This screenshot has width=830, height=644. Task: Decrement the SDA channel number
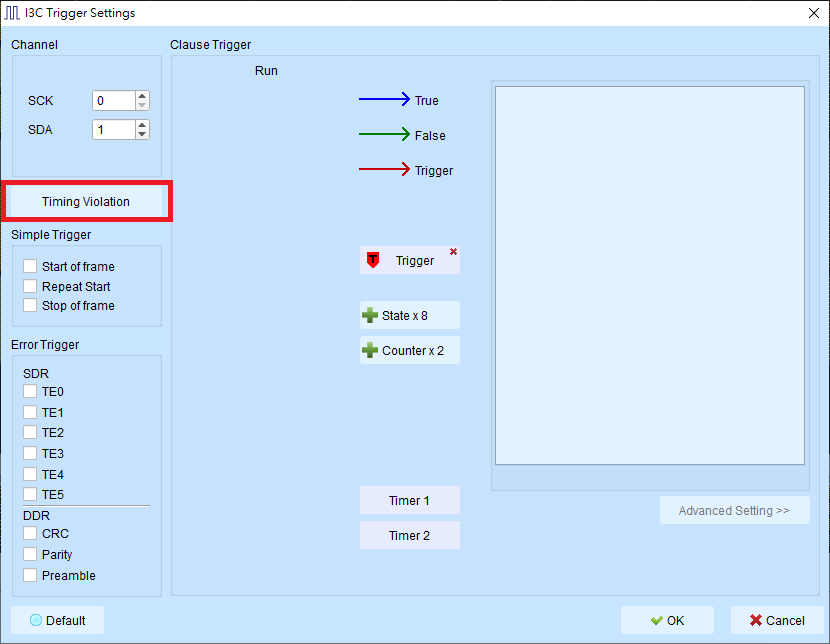[142, 134]
